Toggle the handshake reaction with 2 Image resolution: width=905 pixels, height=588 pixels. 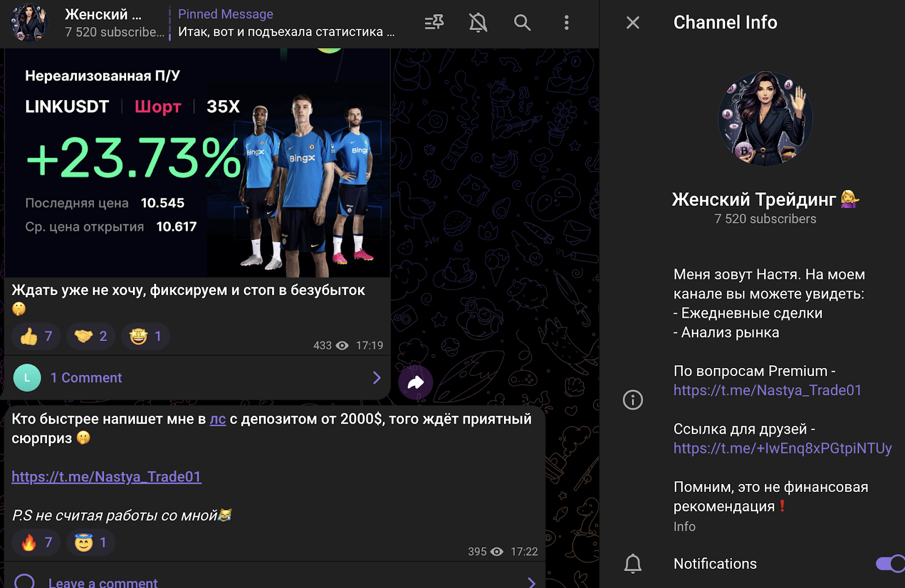tap(91, 336)
